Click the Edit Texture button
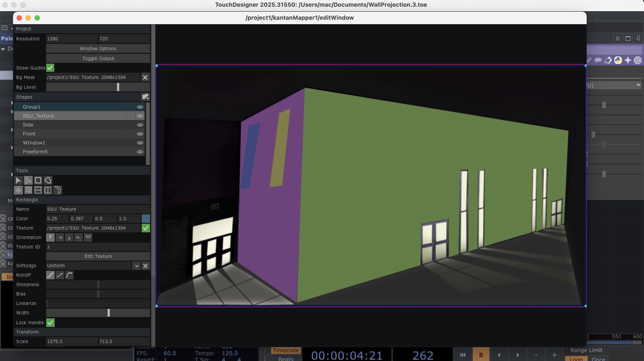 click(x=98, y=256)
